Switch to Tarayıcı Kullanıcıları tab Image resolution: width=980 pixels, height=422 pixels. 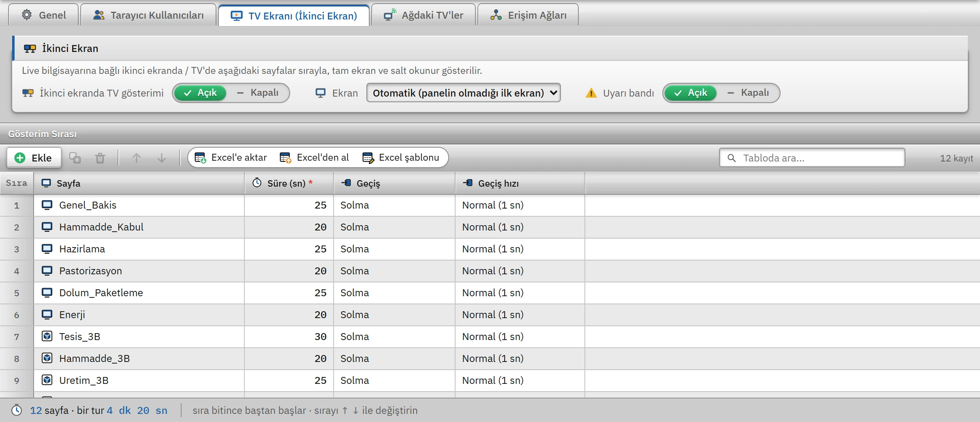148,15
